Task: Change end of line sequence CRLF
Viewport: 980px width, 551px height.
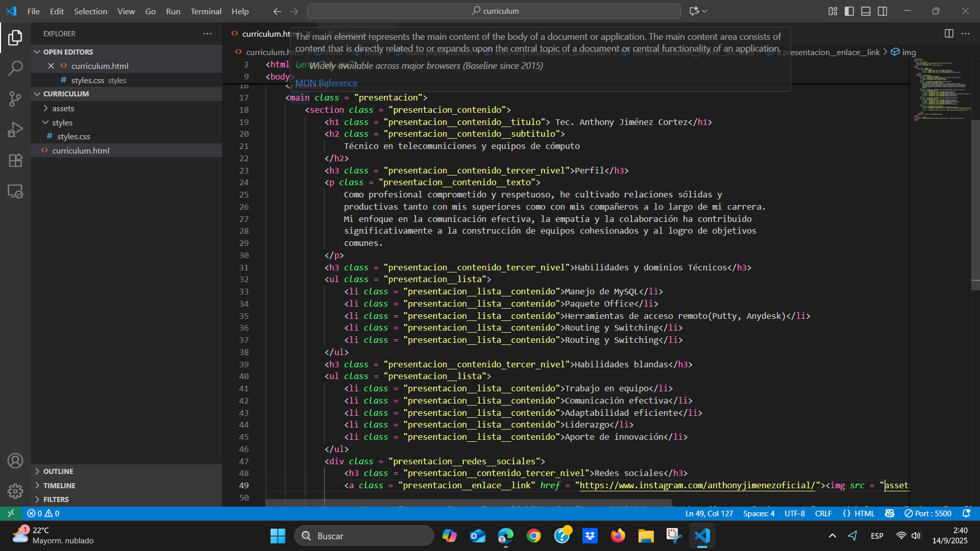Action: [x=823, y=513]
